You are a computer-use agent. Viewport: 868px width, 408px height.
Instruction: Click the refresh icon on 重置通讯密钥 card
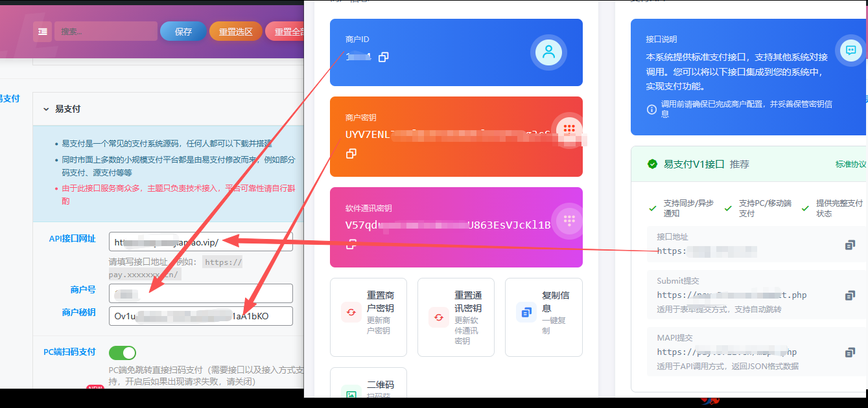[x=437, y=317]
